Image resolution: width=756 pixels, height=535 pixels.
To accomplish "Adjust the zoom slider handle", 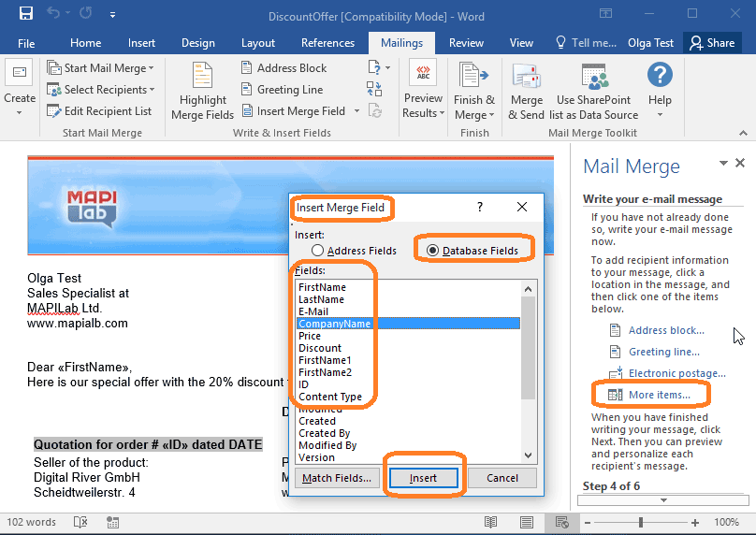I will tap(640, 522).
